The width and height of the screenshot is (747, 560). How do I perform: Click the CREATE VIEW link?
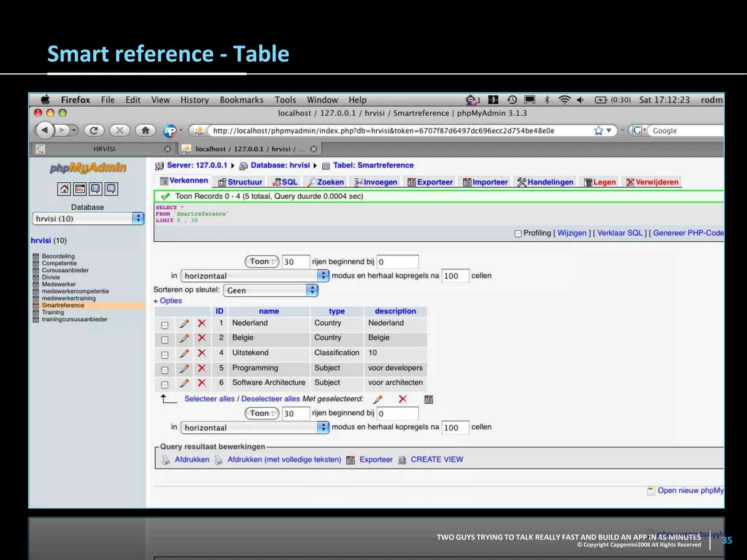437,459
